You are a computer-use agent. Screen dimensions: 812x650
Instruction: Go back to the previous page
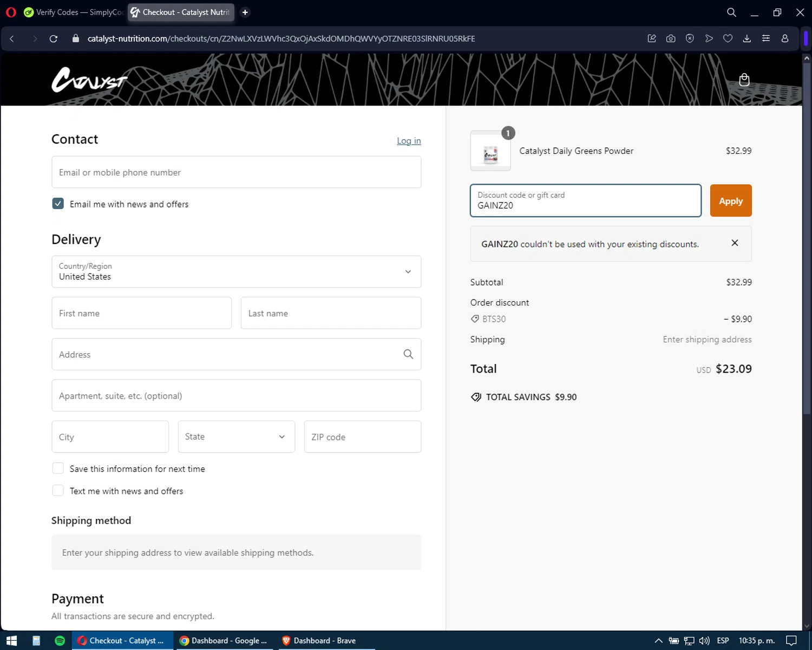[x=12, y=38]
